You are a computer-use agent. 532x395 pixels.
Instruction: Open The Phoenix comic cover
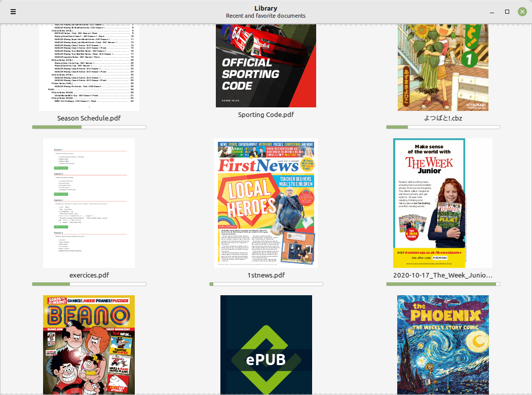pos(443,344)
